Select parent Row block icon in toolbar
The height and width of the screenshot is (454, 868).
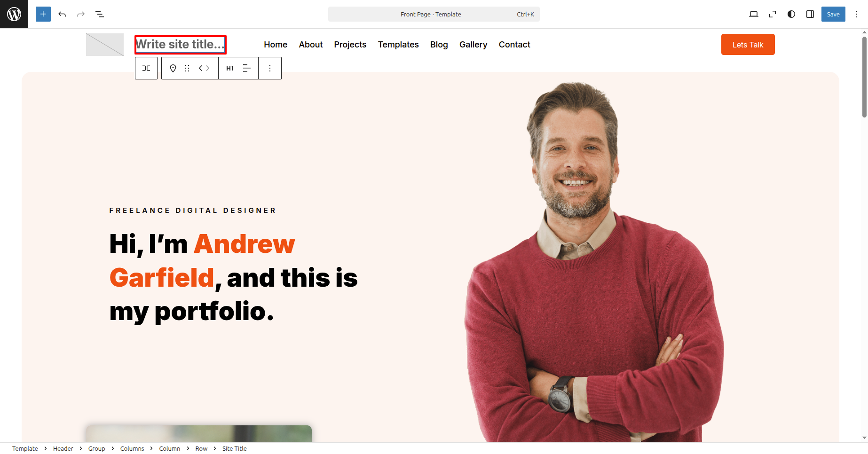tap(146, 68)
